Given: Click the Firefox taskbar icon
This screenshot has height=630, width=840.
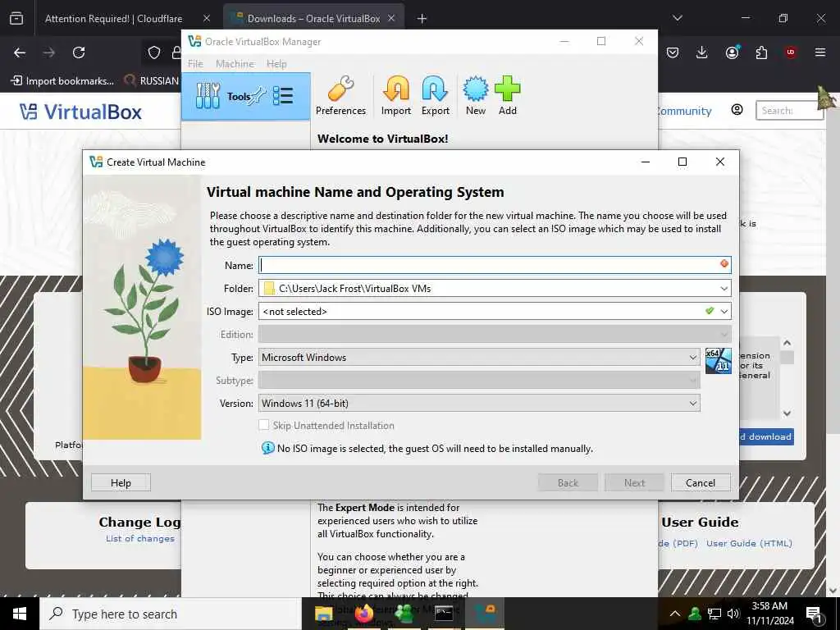Looking at the screenshot, I should pos(364,614).
